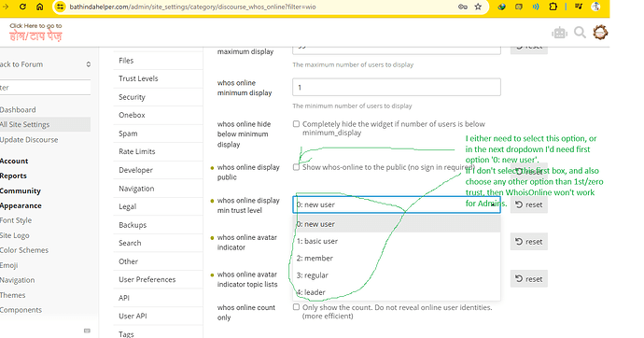
Task: Enable Only show the count checkbox
Action: coord(296,307)
